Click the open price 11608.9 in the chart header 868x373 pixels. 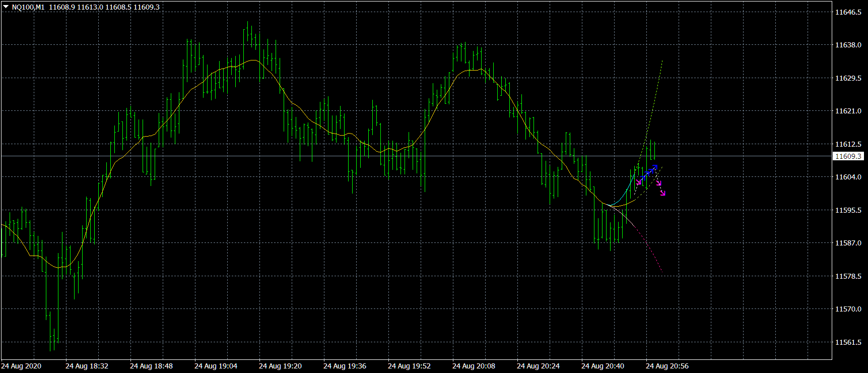[x=61, y=7]
